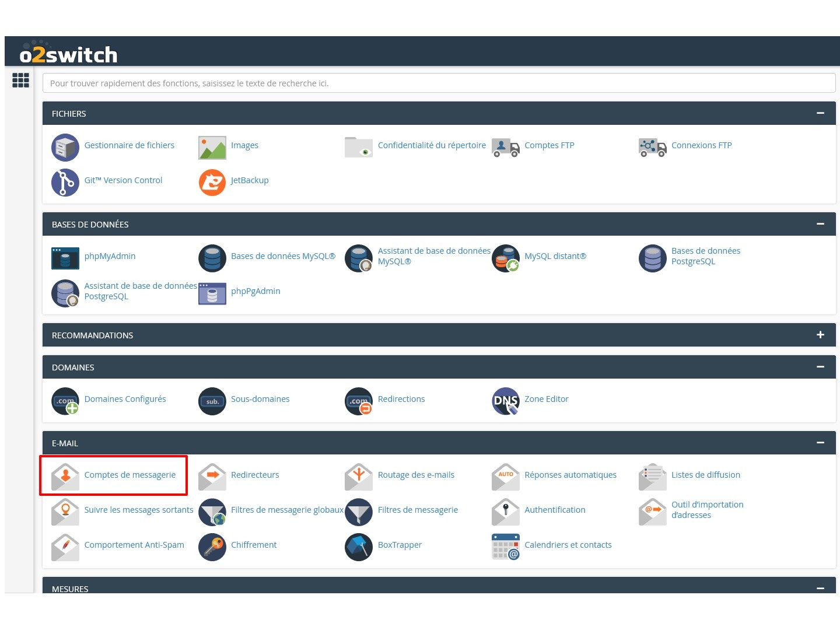Open Git Version Control

pyautogui.click(x=123, y=180)
